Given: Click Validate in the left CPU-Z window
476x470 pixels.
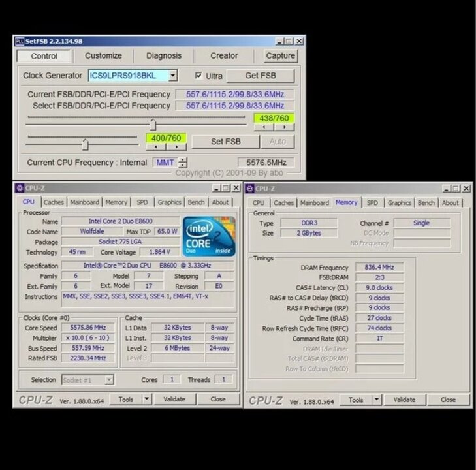Looking at the screenshot, I should (174, 399).
